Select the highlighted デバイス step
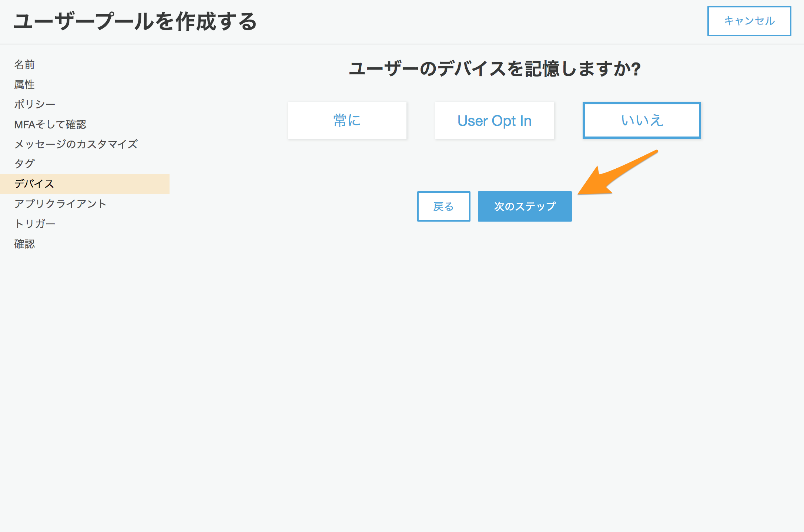Image resolution: width=804 pixels, height=532 pixels. (x=34, y=183)
